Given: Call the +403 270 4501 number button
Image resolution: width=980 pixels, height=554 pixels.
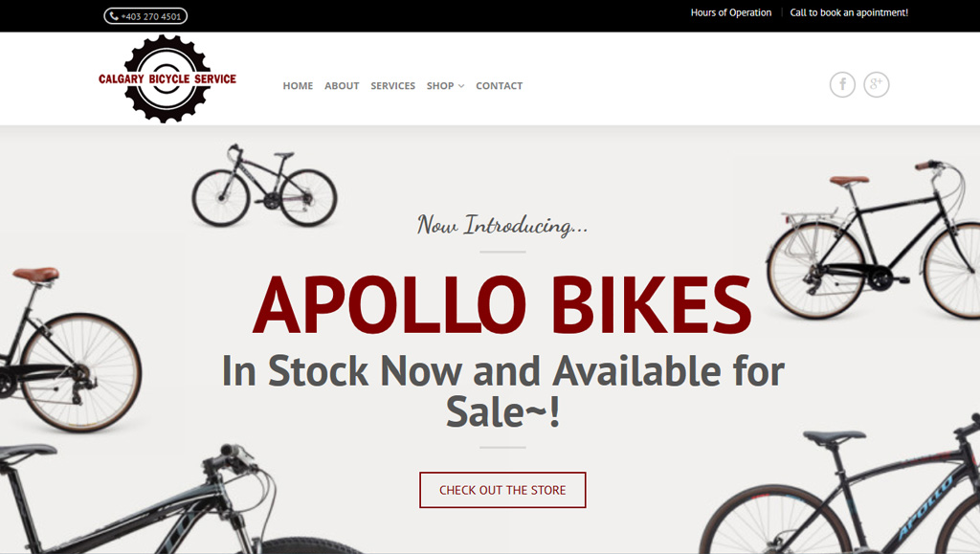Looking at the screenshot, I should [145, 16].
